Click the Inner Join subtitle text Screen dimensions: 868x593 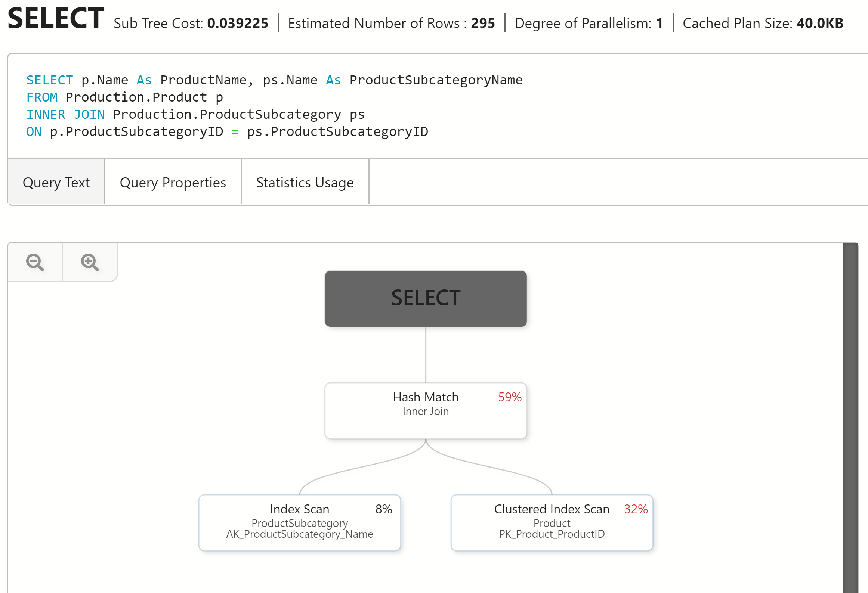[426, 411]
